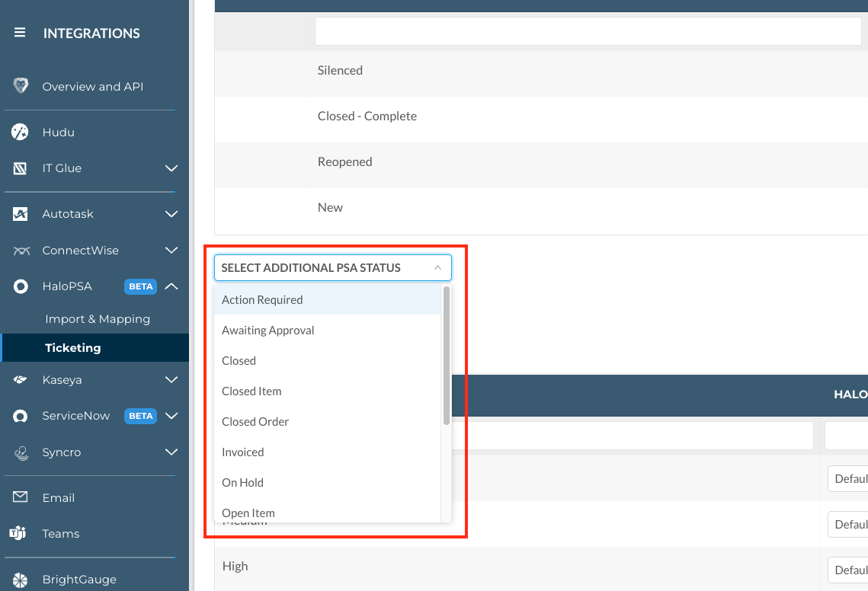The width and height of the screenshot is (868, 591).
Task: Pick Open Item from the status list
Action: click(x=327, y=511)
